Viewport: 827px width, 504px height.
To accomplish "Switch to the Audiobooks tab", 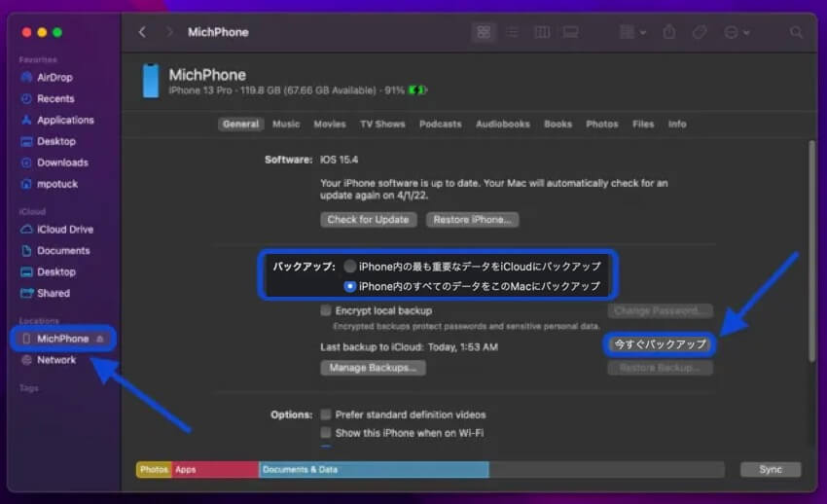I will click(503, 124).
